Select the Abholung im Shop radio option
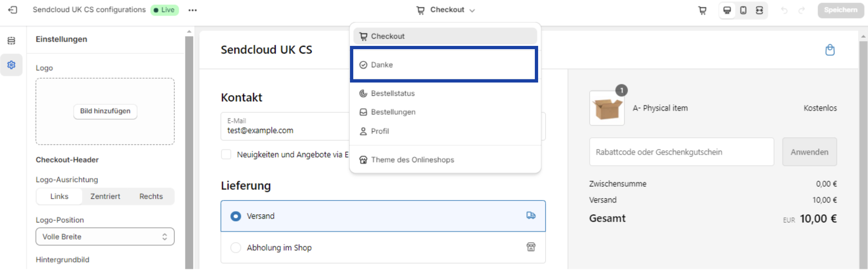Image resolution: width=868 pixels, height=270 pixels. (x=236, y=247)
